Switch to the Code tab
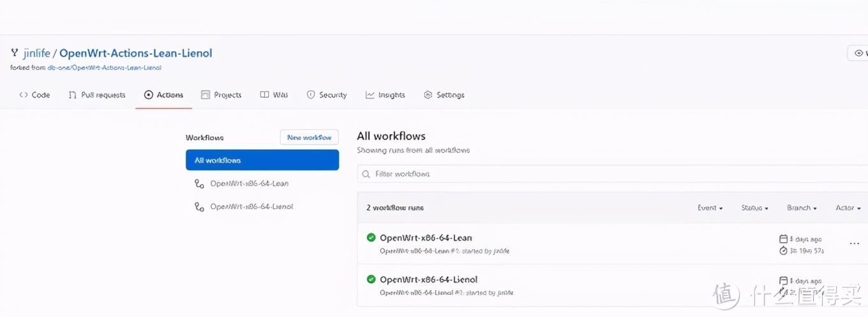868x317 pixels. [34, 95]
